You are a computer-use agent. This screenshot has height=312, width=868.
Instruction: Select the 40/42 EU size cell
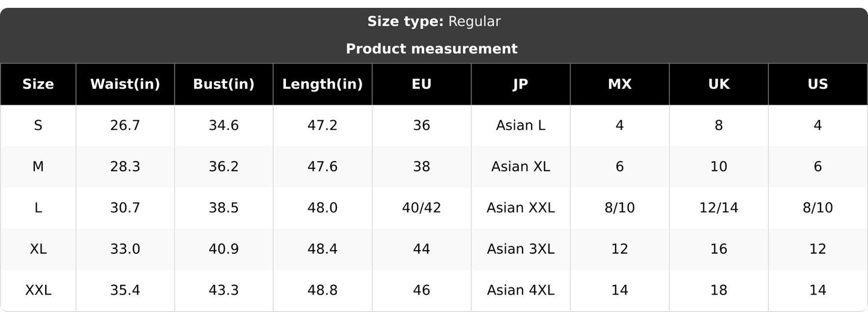(x=422, y=208)
